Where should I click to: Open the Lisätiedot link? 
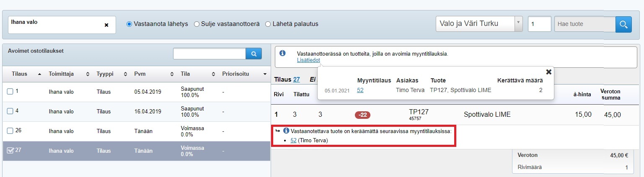click(x=308, y=60)
